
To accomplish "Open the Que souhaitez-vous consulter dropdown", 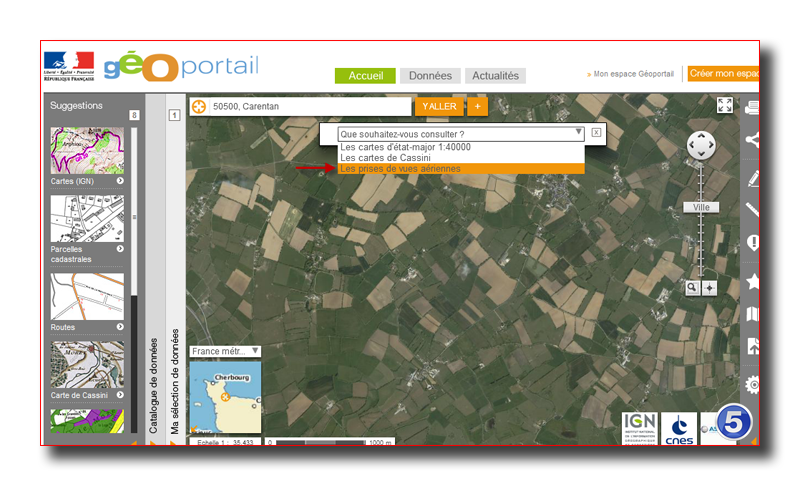I will (461, 134).
